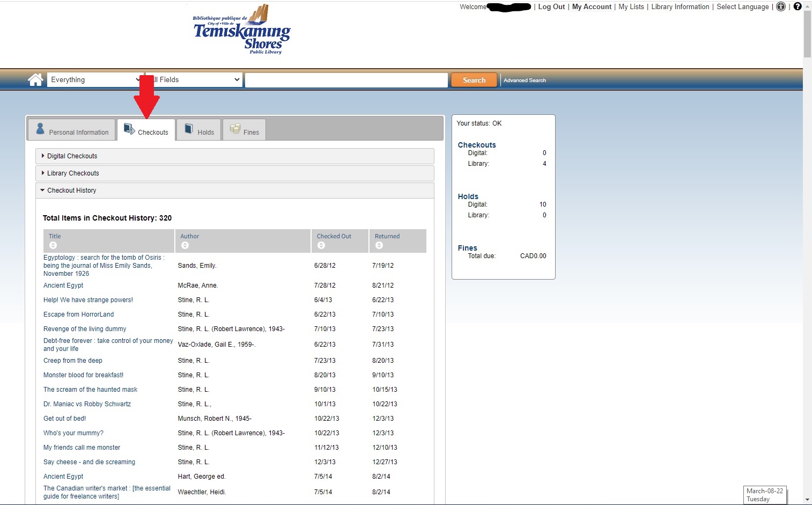Viewport: 812px width, 505px height.
Task: Click the scrollbar down arrow
Action: tap(807, 500)
